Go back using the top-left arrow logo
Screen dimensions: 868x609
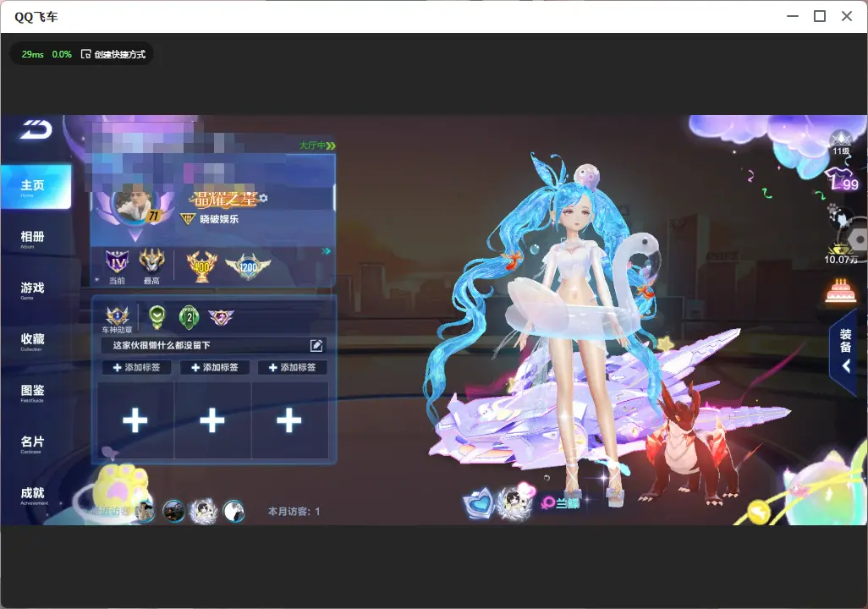[x=36, y=129]
